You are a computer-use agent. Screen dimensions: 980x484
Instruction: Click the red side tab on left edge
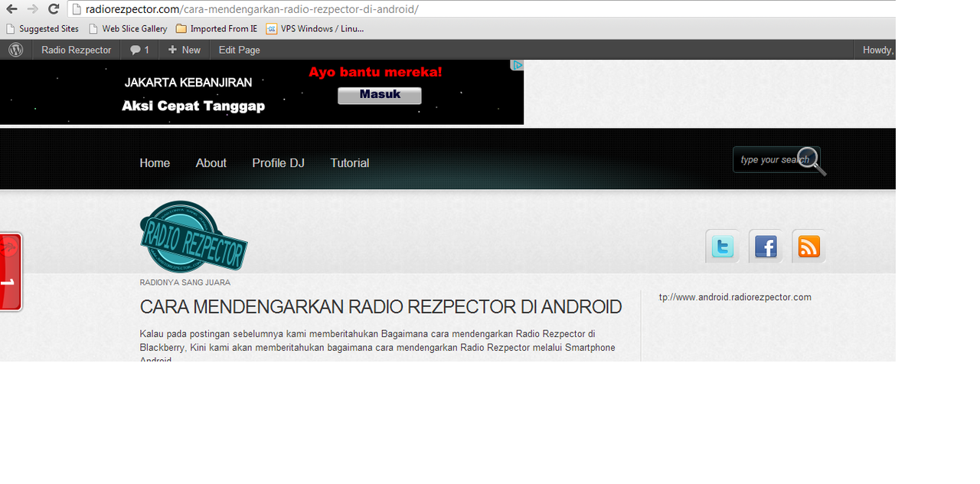(x=11, y=272)
